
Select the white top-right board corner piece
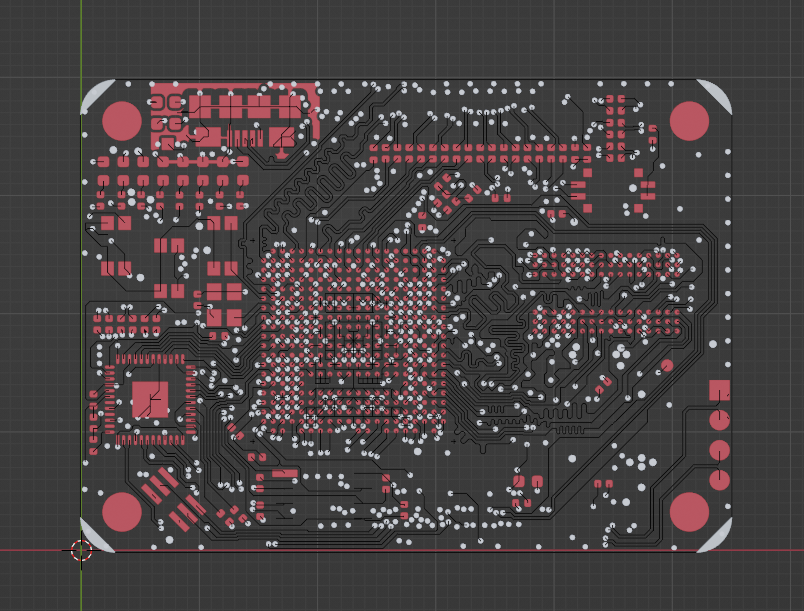(717, 93)
